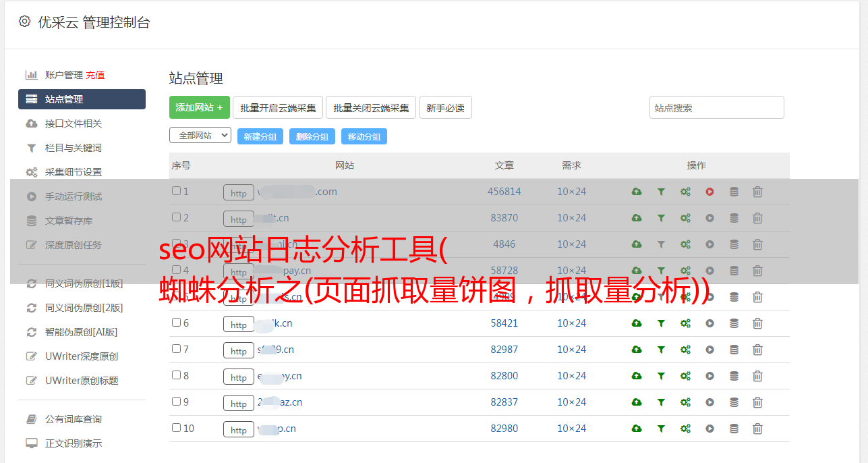Open UWriter原创标题 sidebar item
Viewport: 868px width, 463px height.
[x=82, y=381]
